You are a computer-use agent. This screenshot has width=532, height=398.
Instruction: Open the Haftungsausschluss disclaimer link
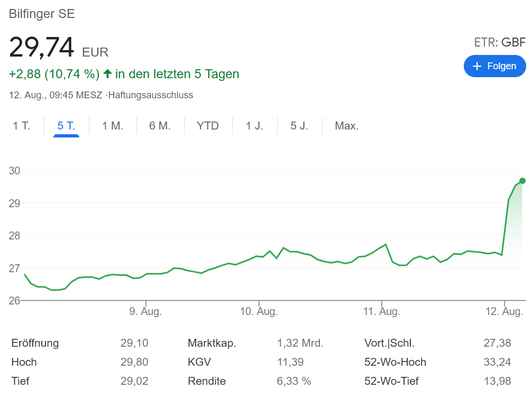click(150, 95)
